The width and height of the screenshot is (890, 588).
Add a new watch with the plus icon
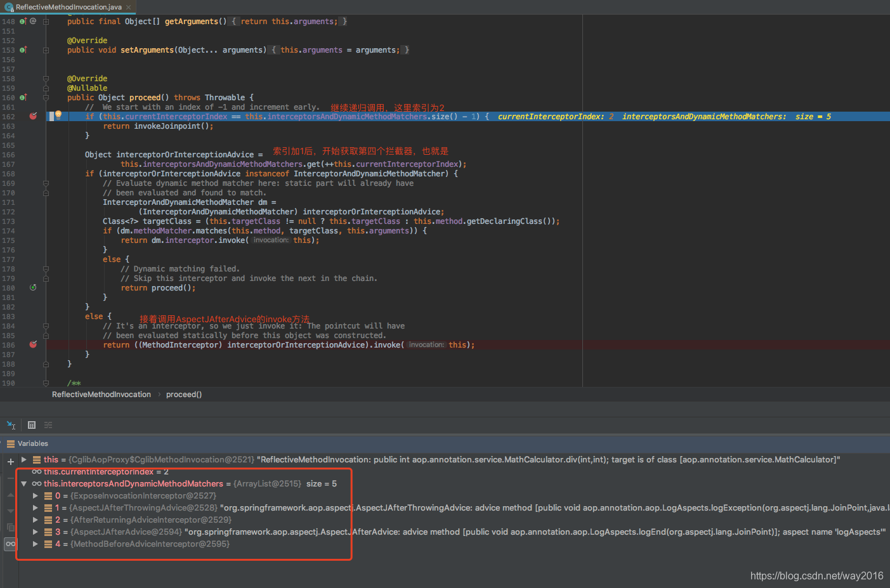coord(11,461)
